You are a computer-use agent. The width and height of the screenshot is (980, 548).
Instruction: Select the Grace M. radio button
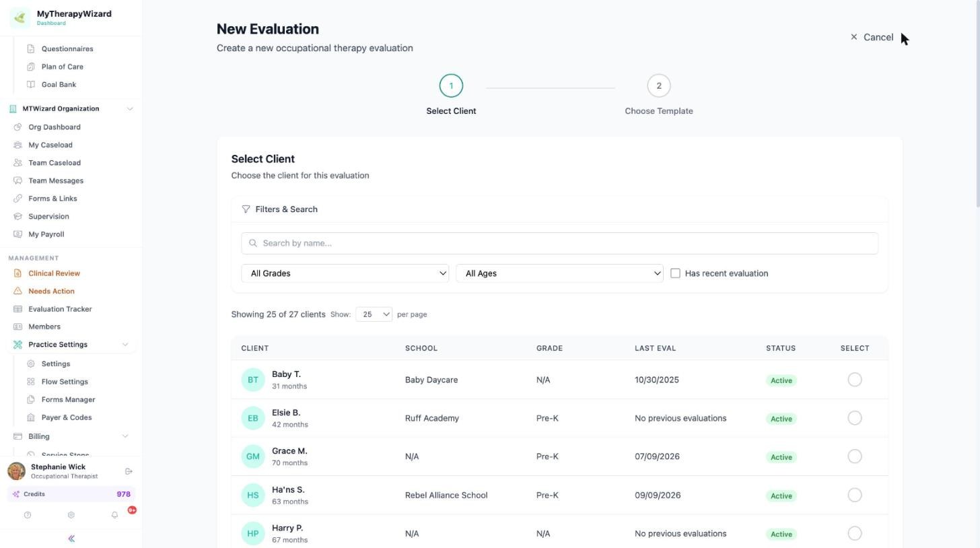(x=855, y=456)
